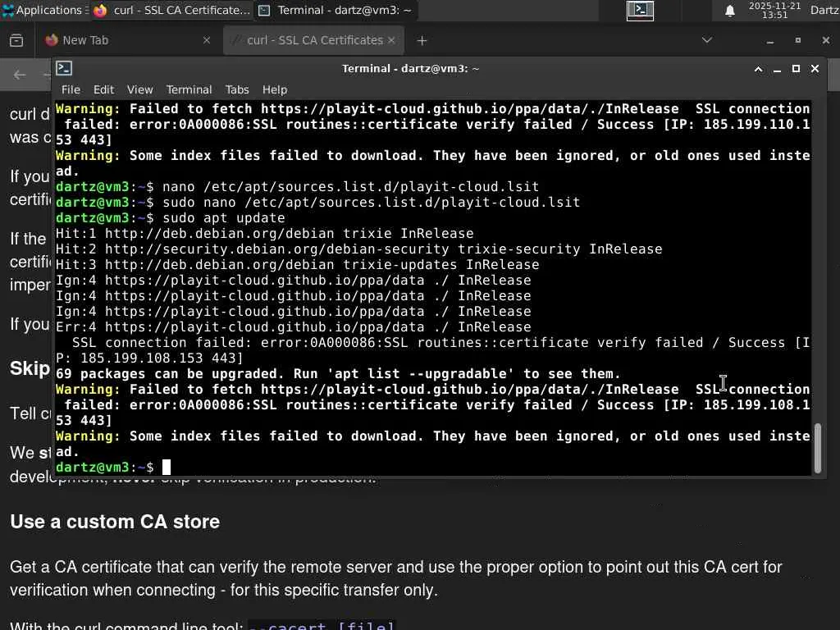The width and height of the screenshot is (840, 630).
Task: Open Firefox's recent browsing view icon
Action: (16, 40)
